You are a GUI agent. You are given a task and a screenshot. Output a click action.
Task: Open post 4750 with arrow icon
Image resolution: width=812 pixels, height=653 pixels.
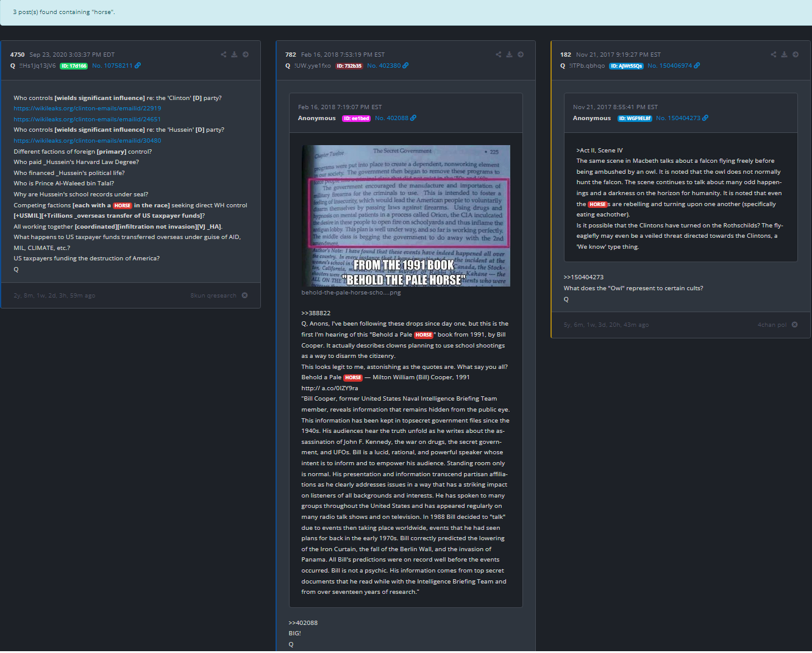(246, 55)
